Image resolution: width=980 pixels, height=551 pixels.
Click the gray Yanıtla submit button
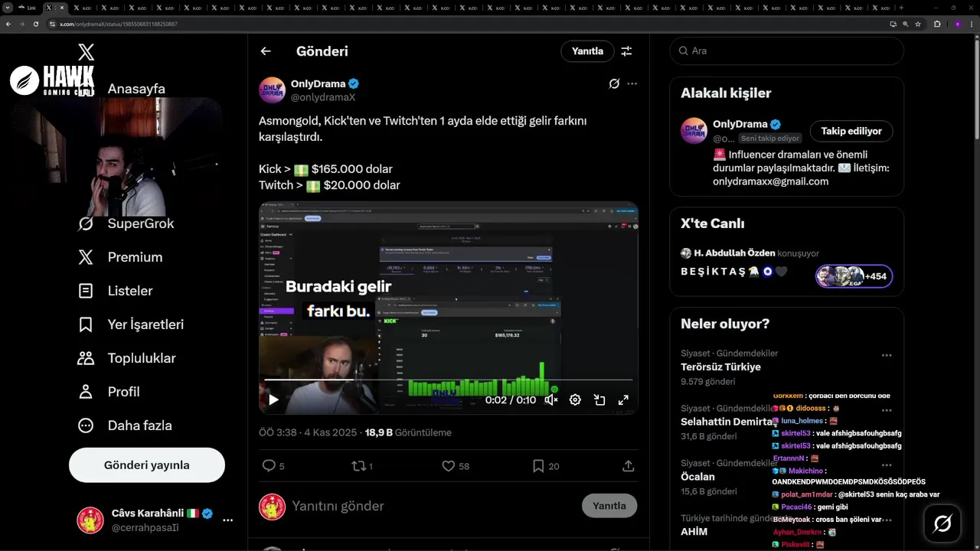point(609,506)
